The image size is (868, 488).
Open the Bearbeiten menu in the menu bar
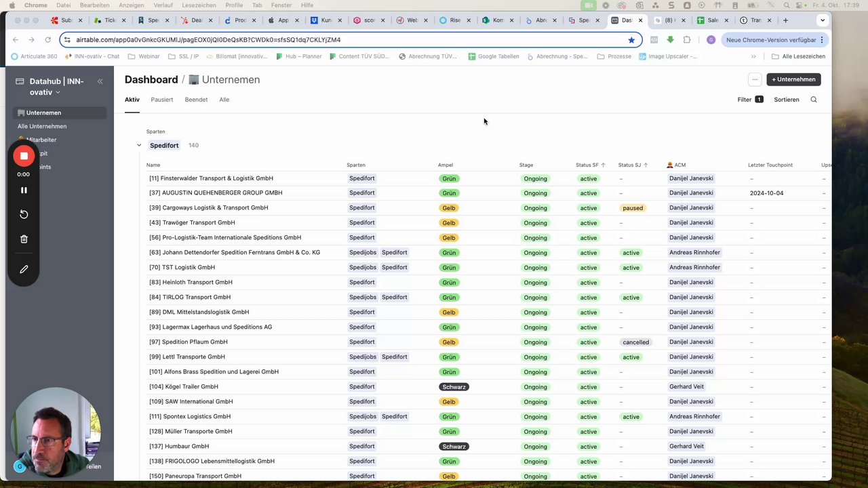tap(94, 5)
